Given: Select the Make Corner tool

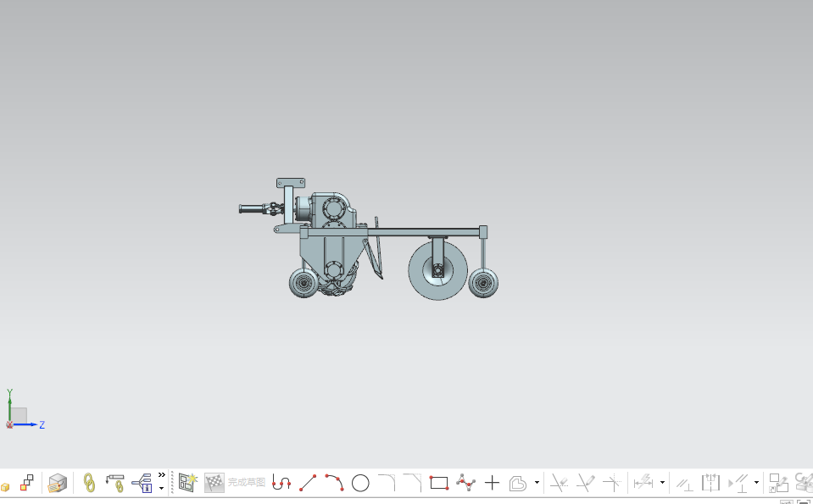Looking at the screenshot, I should (x=612, y=482).
